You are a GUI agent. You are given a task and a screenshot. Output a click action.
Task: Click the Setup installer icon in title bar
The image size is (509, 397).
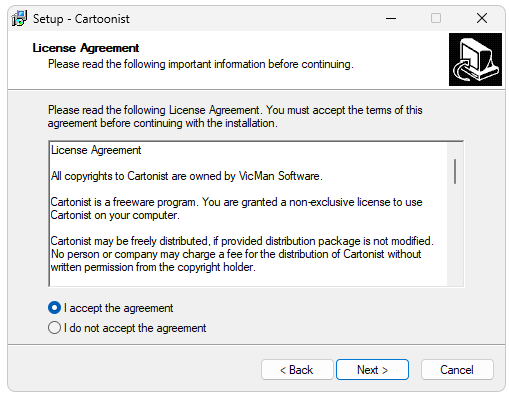coord(19,18)
